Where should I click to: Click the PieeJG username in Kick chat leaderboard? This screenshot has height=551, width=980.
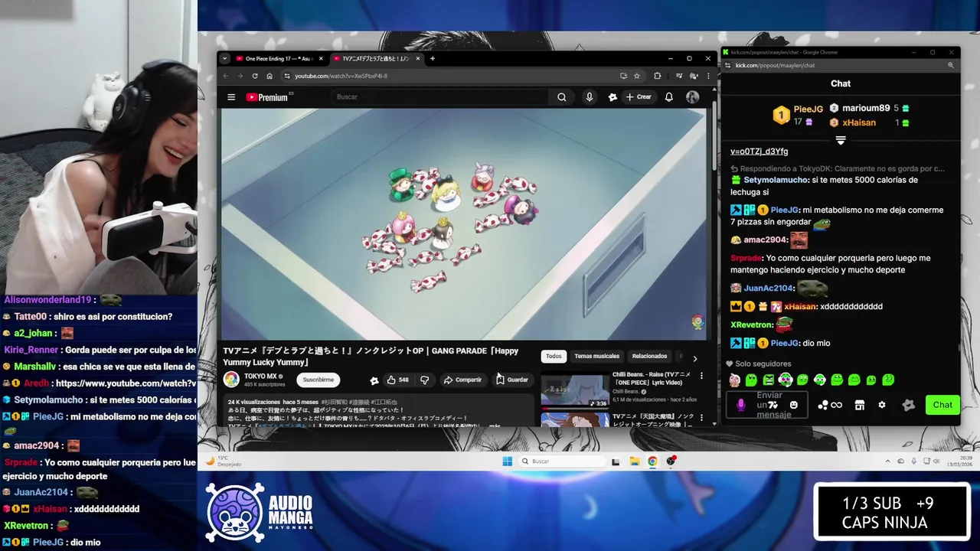click(808, 109)
